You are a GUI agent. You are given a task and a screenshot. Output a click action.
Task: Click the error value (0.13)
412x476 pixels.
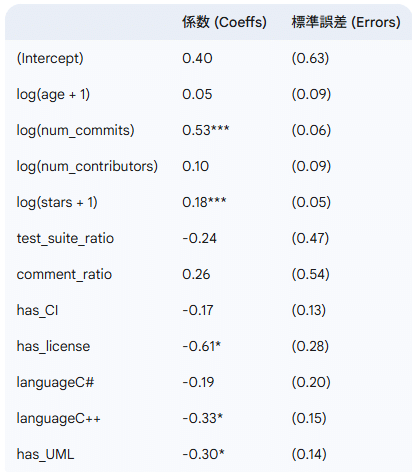309,310
